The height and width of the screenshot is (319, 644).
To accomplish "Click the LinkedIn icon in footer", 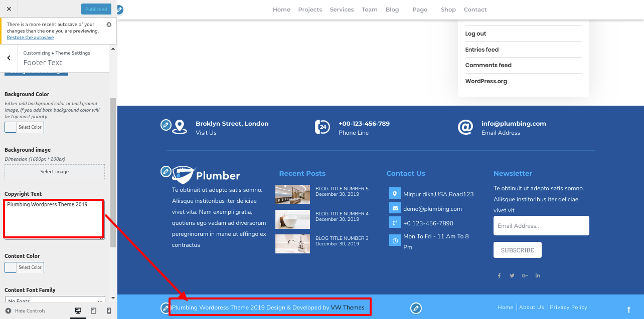I will point(538,275).
